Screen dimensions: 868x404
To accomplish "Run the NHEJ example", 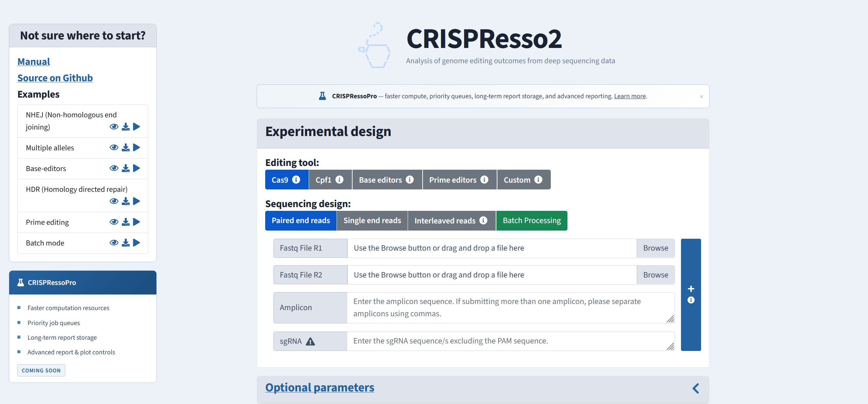I will 137,127.
